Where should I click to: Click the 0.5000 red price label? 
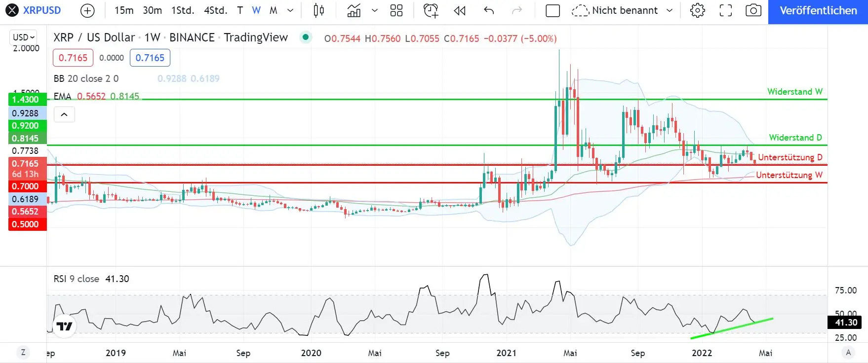[27, 224]
